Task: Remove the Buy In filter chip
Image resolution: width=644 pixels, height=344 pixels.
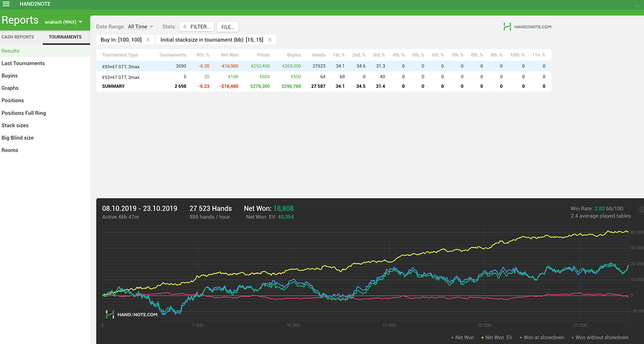Action: tap(148, 40)
